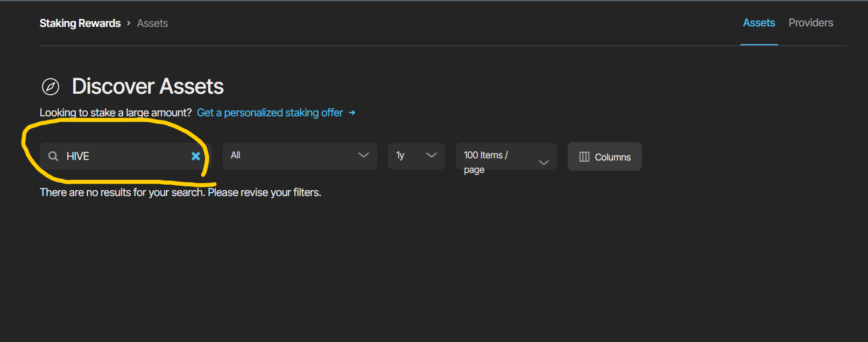Switch to the Providers tab
This screenshot has height=342, width=868.
(x=811, y=23)
